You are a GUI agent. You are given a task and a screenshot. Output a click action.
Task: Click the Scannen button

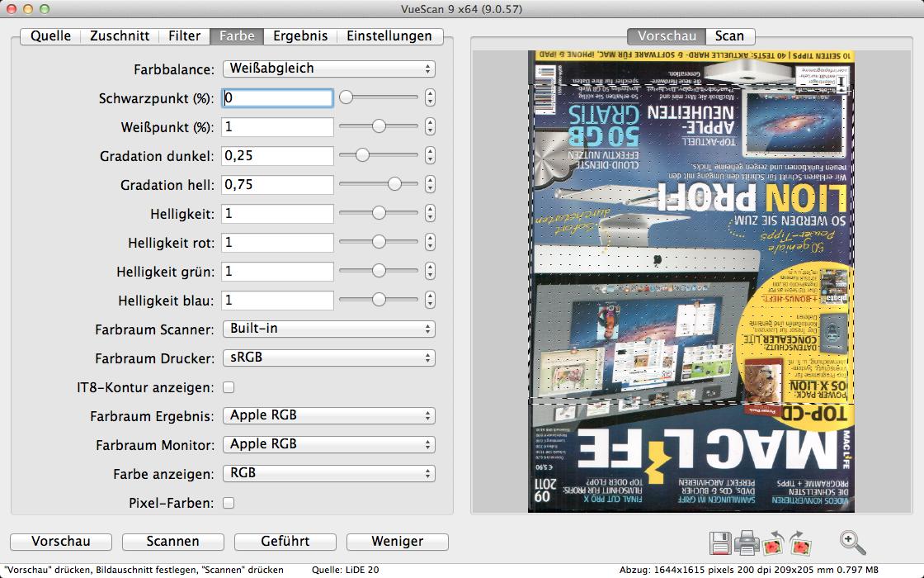[x=172, y=542]
